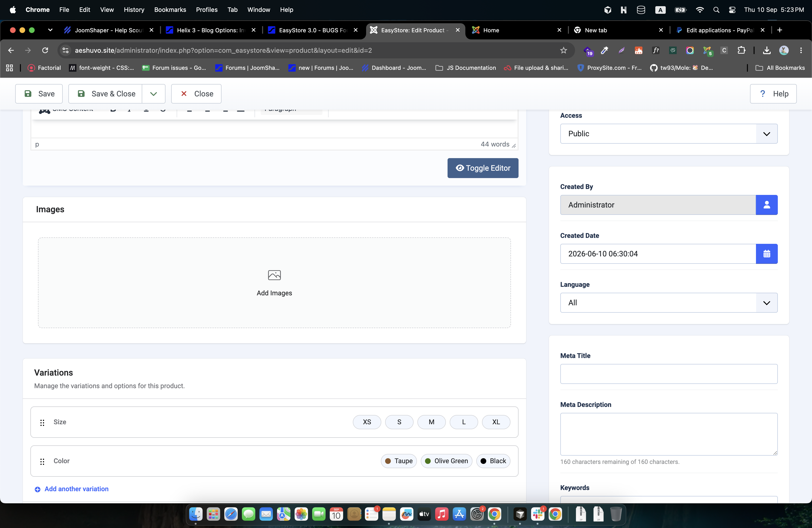
Task: Click the Save button
Action: pos(39,94)
